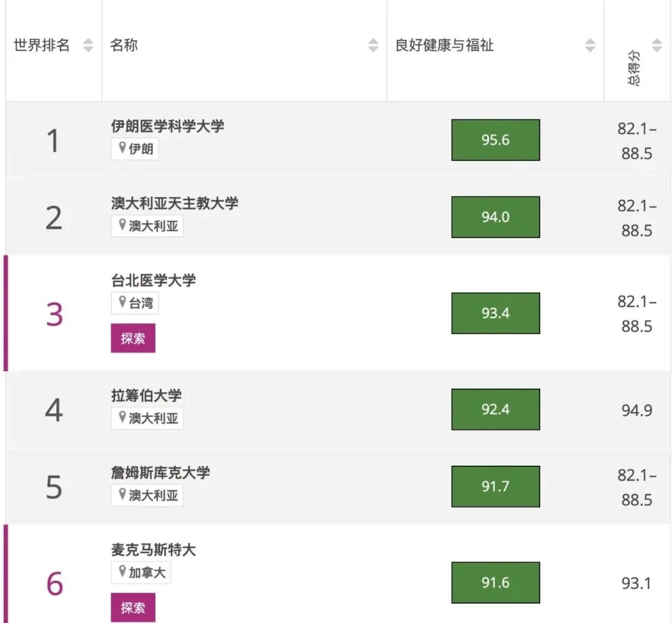Open 拉筹伯大学 university link
672x623 pixels.
click(x=146, y=395)
